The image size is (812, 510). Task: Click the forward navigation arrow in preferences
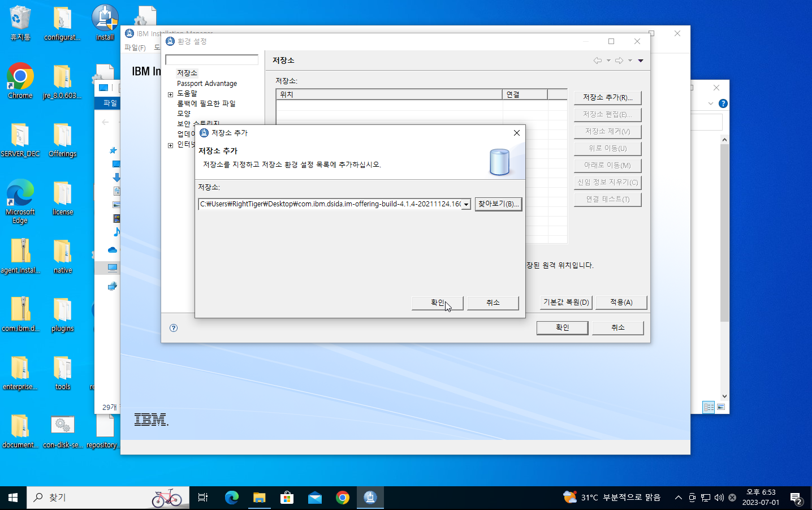[x=619, y=60]
